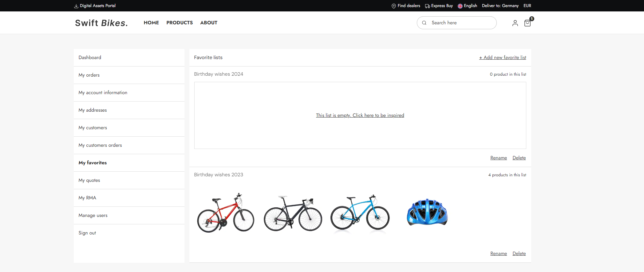Image resolution: width=644 pixels, height=272 pixels.
Task: Open the Products menu
Action: click(x=180, y=23)
